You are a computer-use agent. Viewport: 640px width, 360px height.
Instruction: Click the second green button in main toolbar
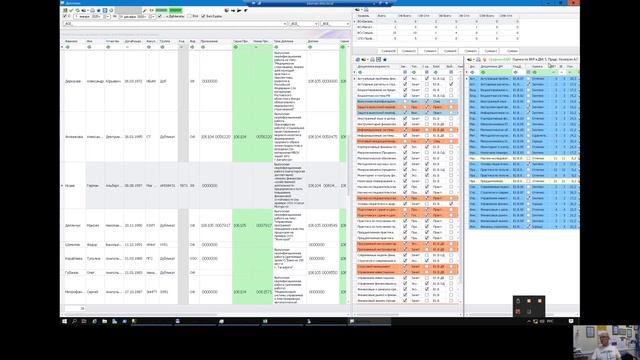pos(176,10)
